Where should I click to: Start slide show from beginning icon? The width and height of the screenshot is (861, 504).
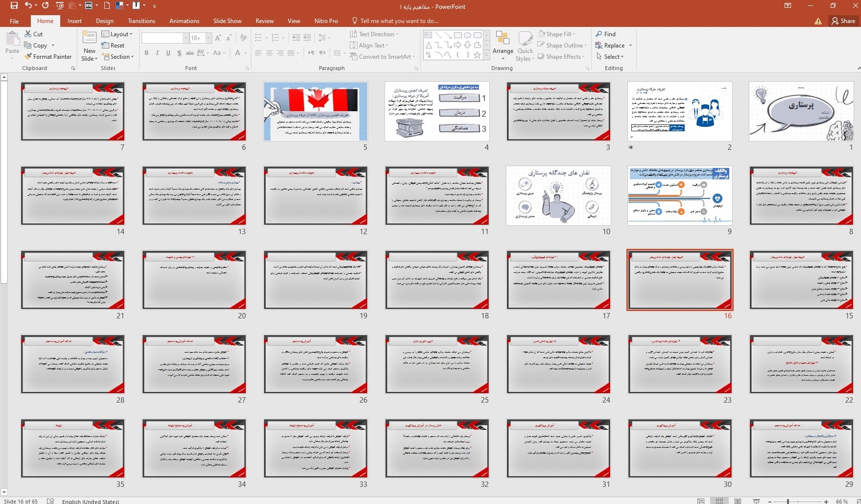tap(60, 6)
